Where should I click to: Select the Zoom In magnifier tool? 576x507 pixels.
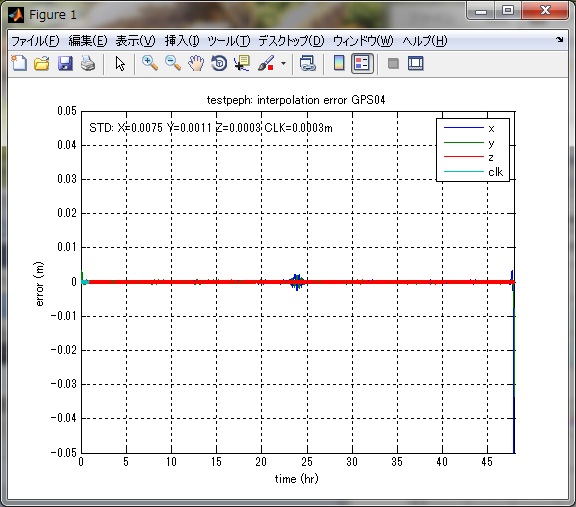click(150, 64)
